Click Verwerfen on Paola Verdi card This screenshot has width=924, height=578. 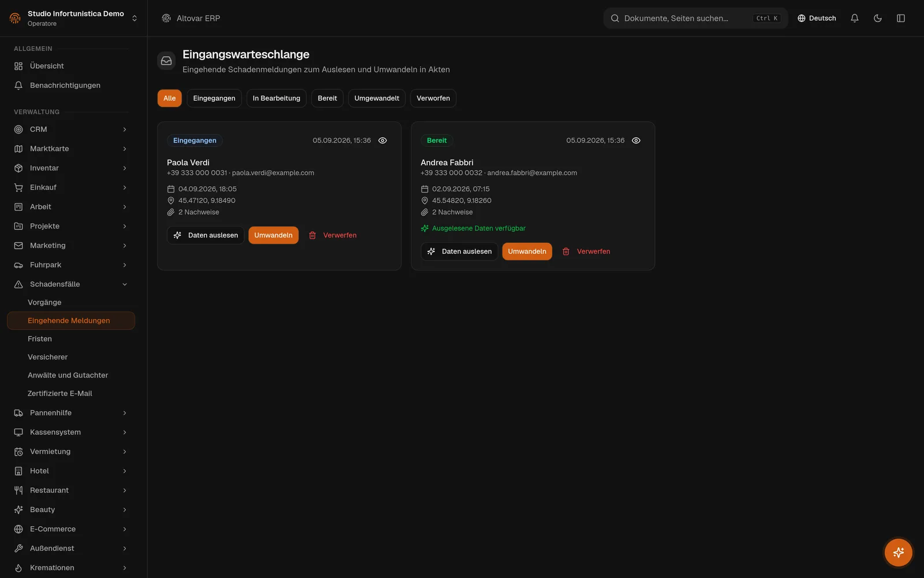pyautogui.click(x=333, y=235)
